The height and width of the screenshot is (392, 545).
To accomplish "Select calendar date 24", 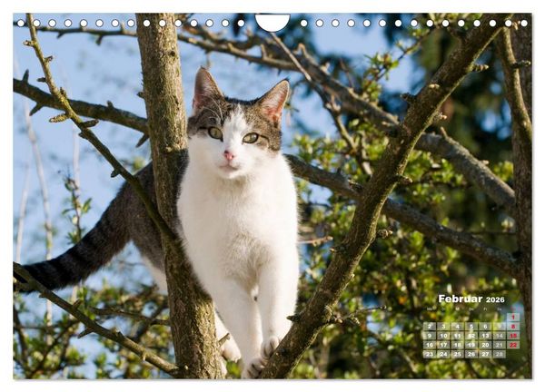I will coord(443,354).
